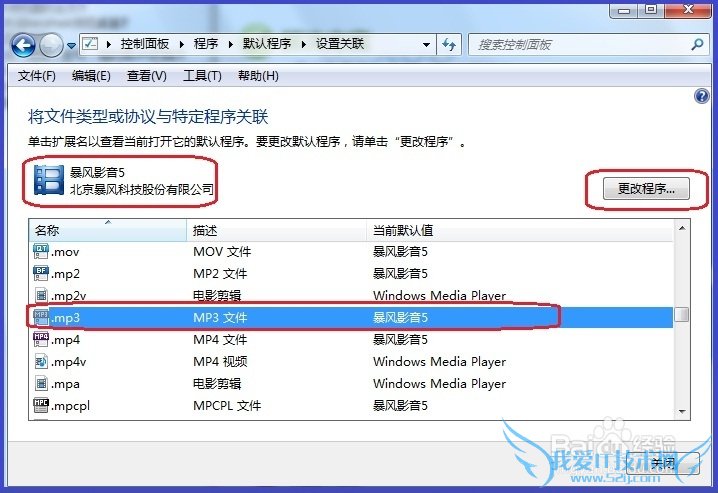The image size is (718, 493).
Task: Select the .mp2 file icon
Action: coord(41,273)
